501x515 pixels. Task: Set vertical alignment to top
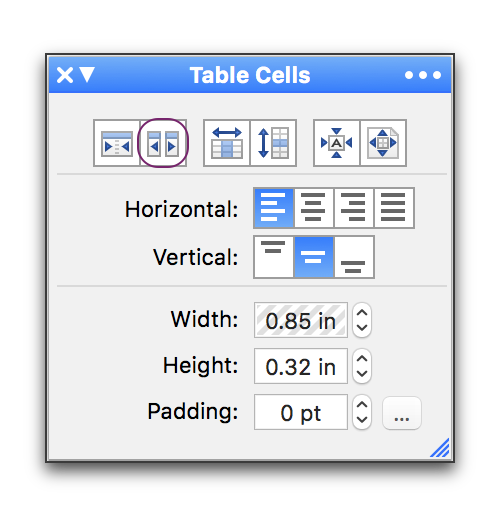coord(274,257)
